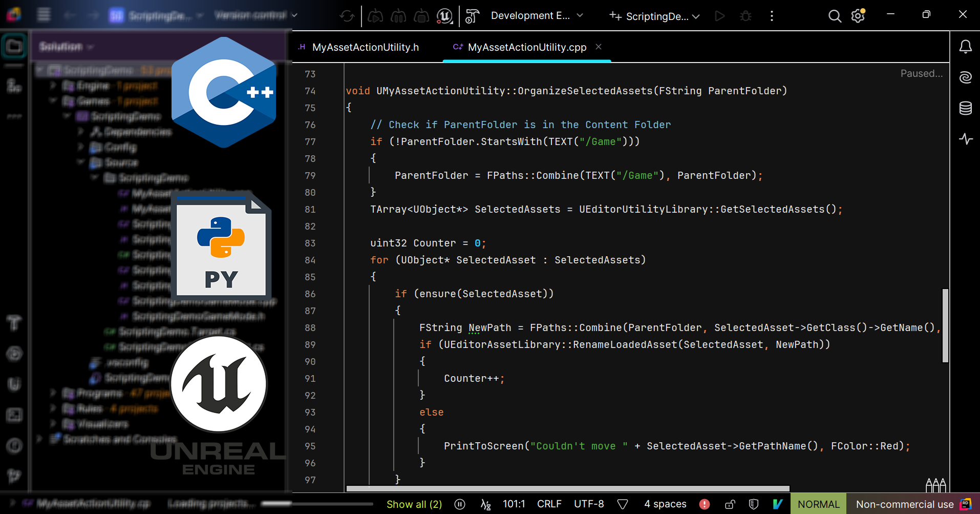The image size is (980, 514).
Task: Open the Notifications bell tool window
Action: [x=965, y=47]
